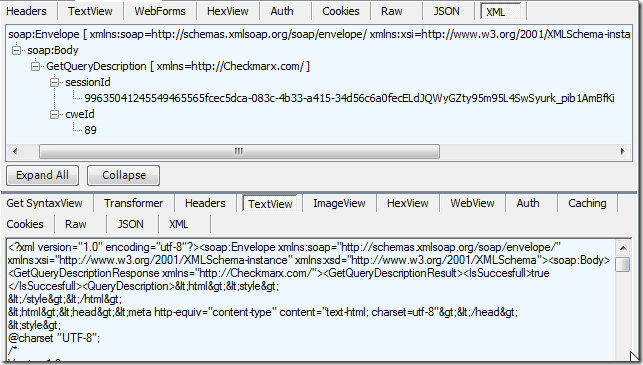
Task: Open the request HexView tab
Action: [x=228, y=11]
